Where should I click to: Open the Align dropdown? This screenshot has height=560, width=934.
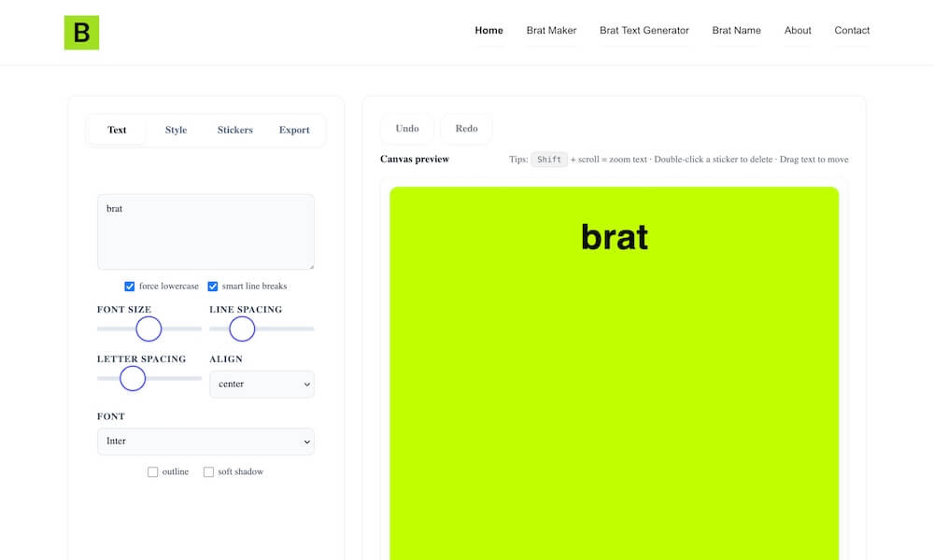(x=262, y=384)
